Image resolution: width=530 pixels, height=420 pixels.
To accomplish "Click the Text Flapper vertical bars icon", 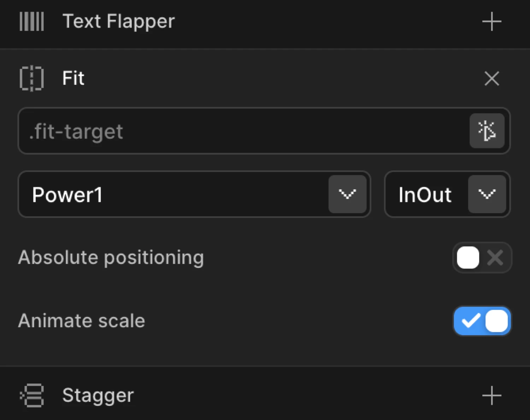I will pos(31,21).
